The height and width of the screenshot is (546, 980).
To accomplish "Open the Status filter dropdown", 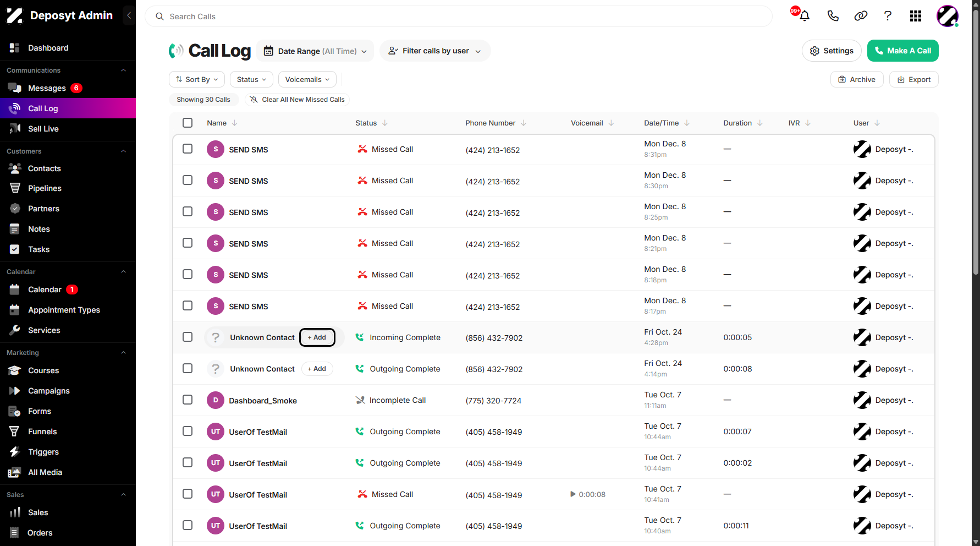I will 251,79.
